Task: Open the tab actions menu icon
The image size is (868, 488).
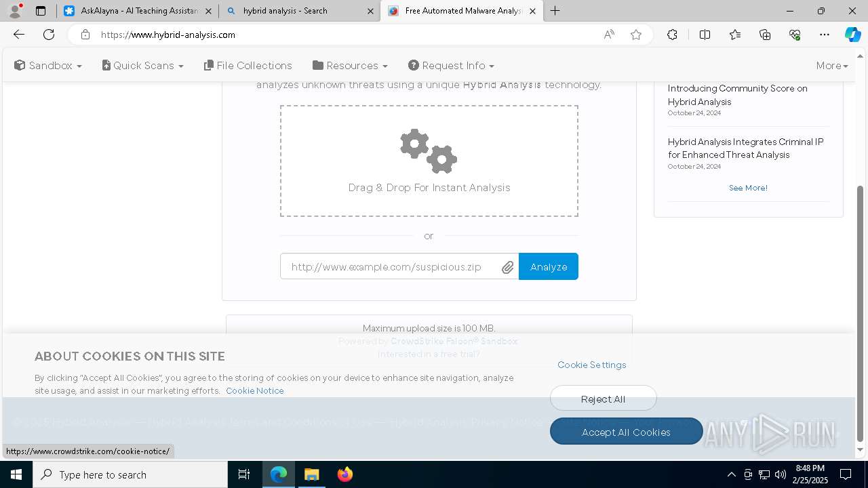Action: coord(41,11)
